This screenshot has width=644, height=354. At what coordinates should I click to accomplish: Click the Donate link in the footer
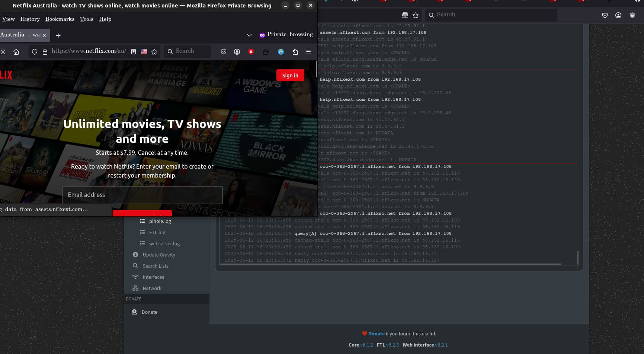376,334
